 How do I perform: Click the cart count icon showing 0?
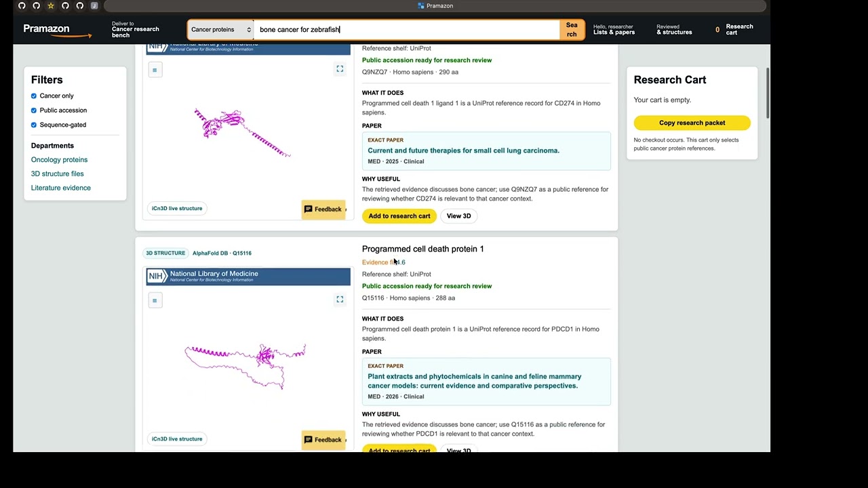tap(717, 30)
